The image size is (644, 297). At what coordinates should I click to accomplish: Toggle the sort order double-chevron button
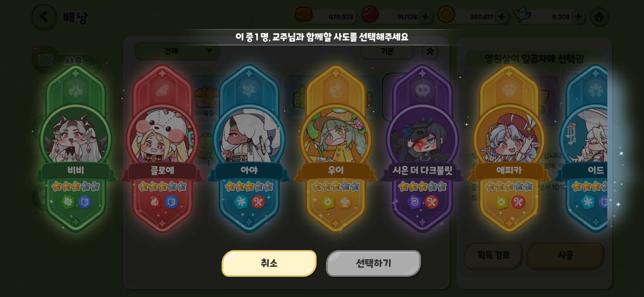430,51
